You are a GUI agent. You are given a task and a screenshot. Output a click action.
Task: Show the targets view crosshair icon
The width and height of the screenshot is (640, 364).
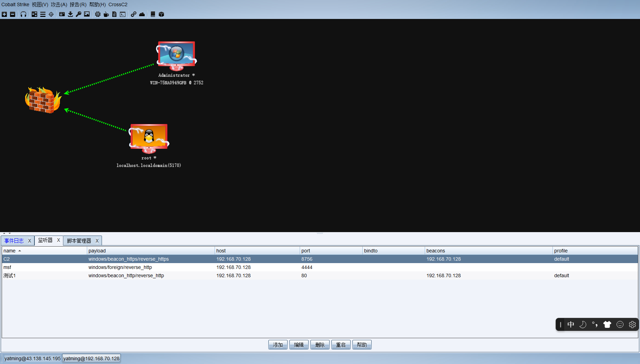51,14
